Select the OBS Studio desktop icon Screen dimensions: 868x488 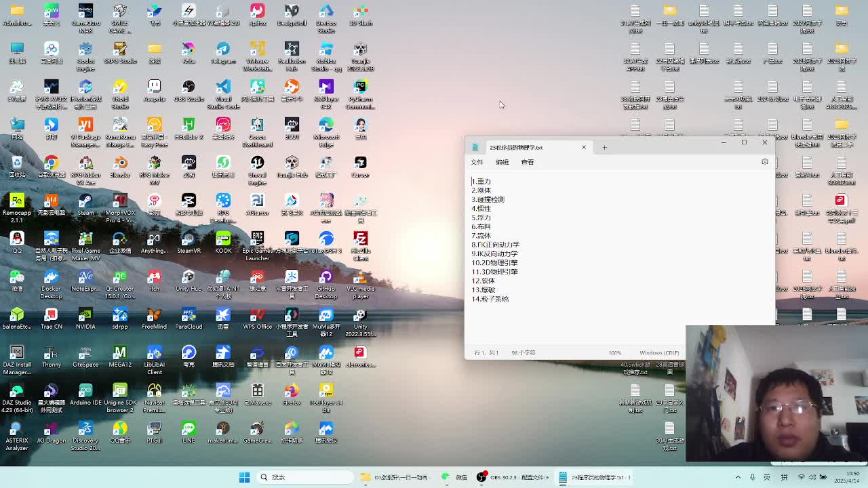pyautogui.click(x=189, y=91)
